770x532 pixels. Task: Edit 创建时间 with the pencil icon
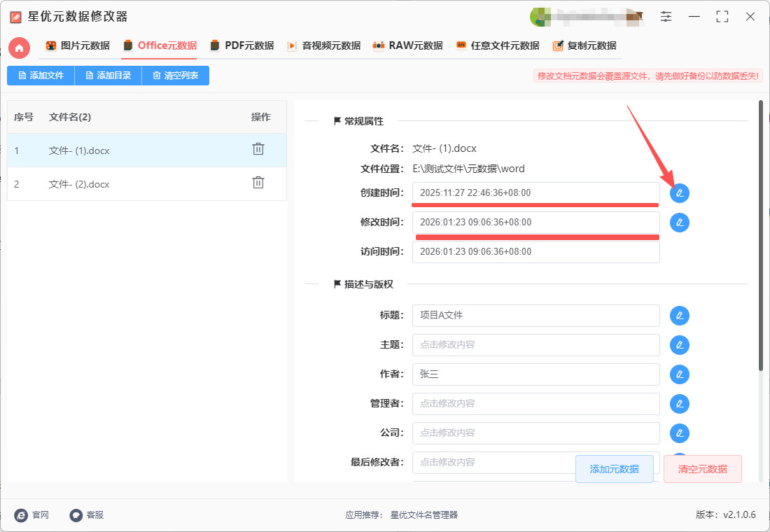point(680,193)
